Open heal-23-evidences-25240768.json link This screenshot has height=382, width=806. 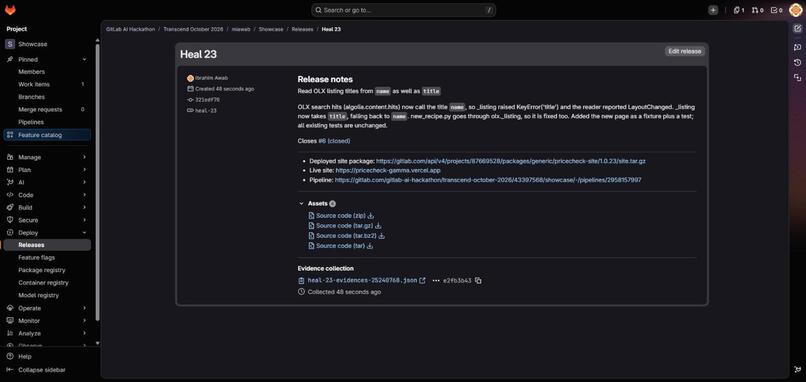(362, 281)
